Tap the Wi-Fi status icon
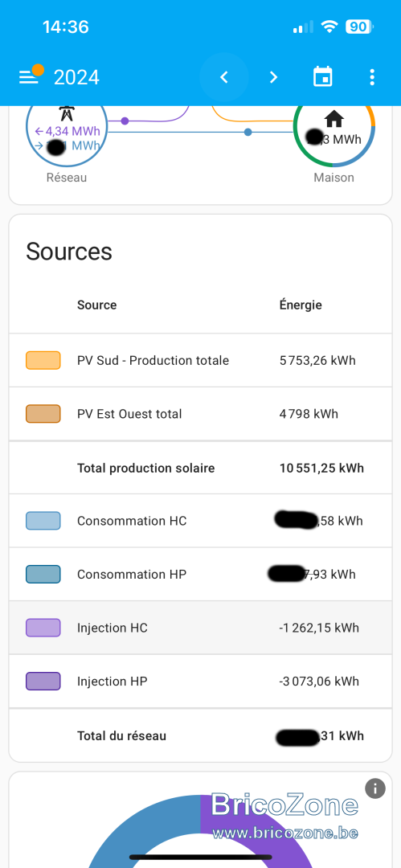 coord(329,27)
